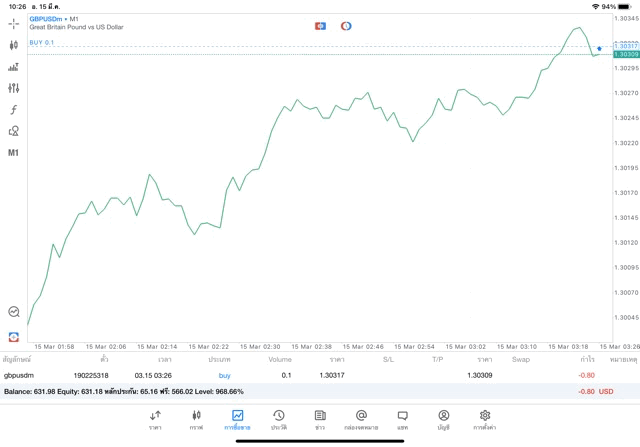Activate the crosshair cursor tool
The width and height of the screenshot is (640, 447).
point(13,24)
